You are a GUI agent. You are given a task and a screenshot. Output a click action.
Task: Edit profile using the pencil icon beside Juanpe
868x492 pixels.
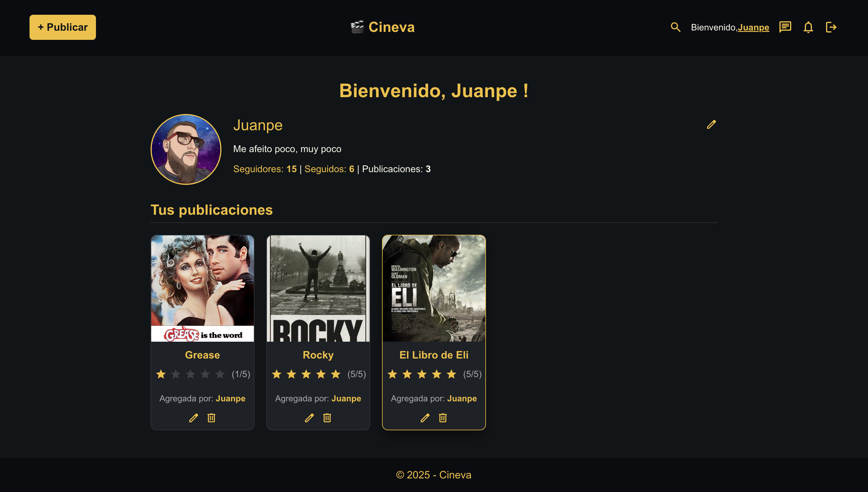point(711,124)
